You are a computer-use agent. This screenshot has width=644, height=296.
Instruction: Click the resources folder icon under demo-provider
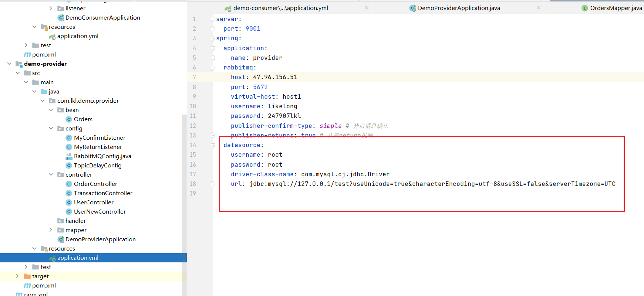click(44, 249)
